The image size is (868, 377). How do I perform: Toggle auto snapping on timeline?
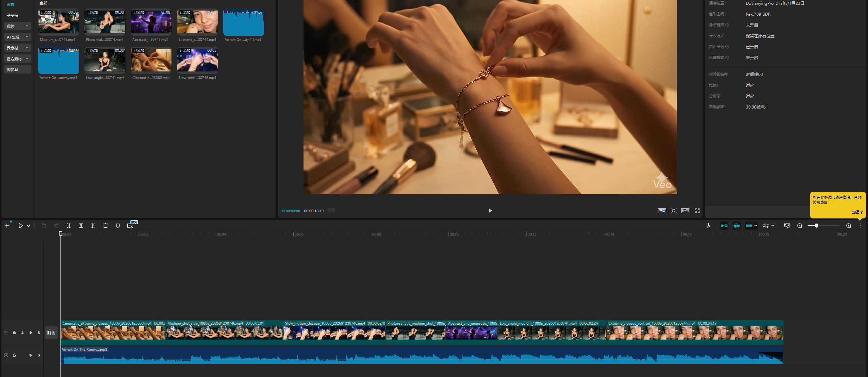tap(737, 226)
